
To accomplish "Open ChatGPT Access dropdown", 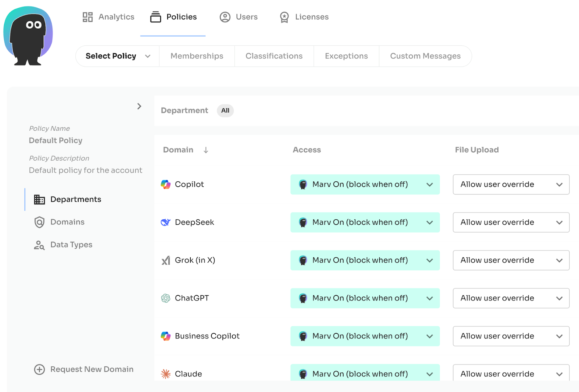I will pyautogui.click(x=365, y=298).
